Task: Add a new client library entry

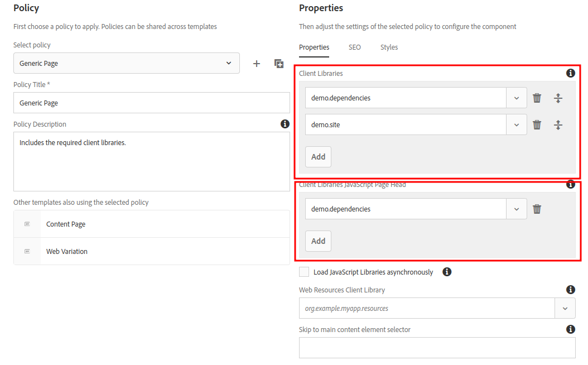Action: click(318, 157)
